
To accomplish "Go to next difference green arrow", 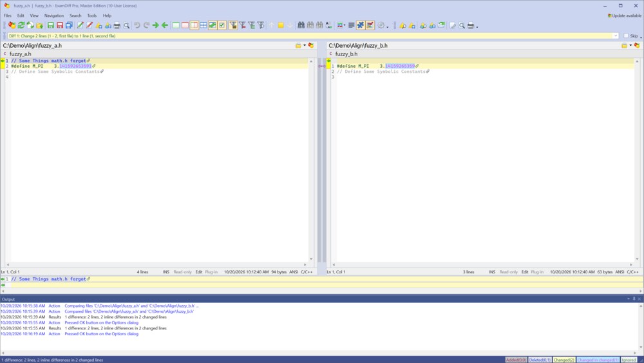I will 156,26.
